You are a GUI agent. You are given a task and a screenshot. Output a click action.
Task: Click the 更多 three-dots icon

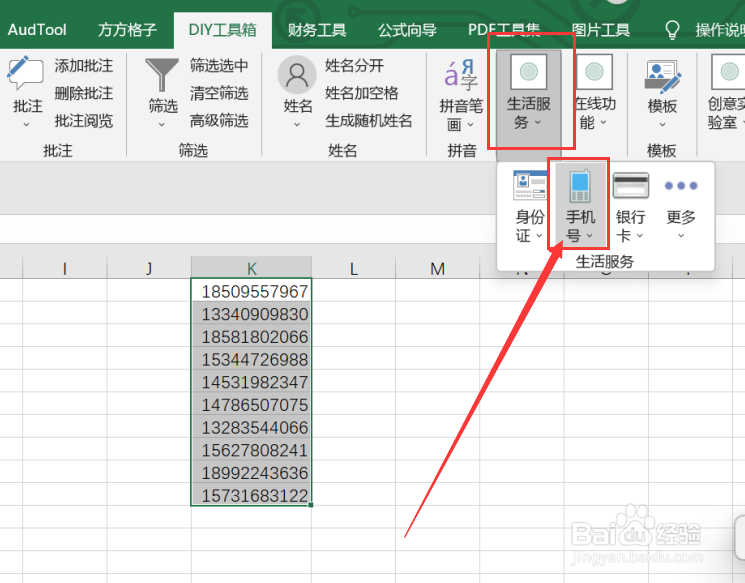click(x=681, y=185)
